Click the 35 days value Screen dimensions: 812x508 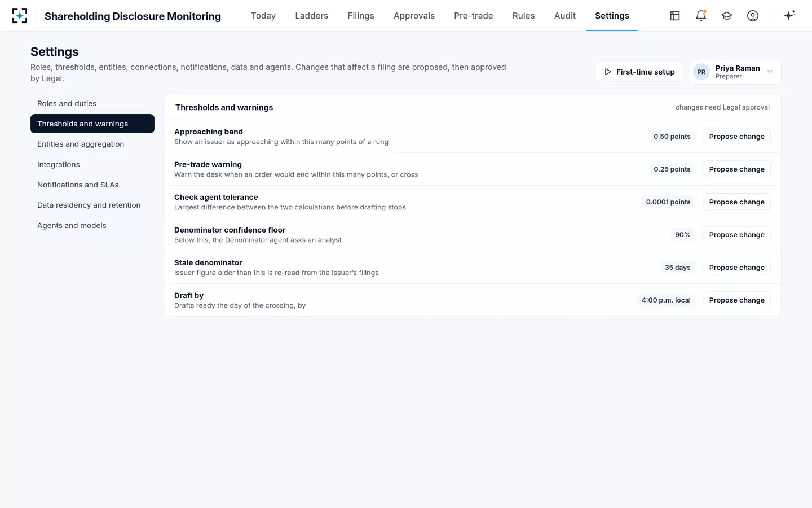point(678,268)
